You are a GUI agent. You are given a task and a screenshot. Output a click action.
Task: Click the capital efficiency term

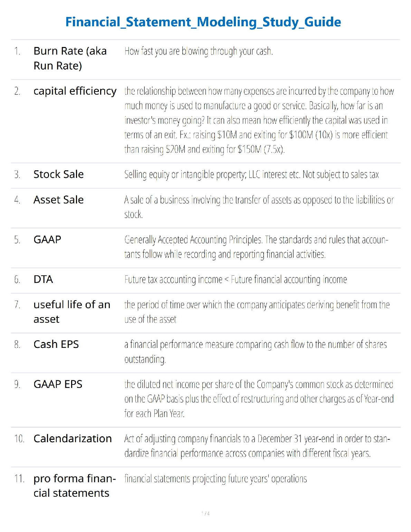pos(75,91)
